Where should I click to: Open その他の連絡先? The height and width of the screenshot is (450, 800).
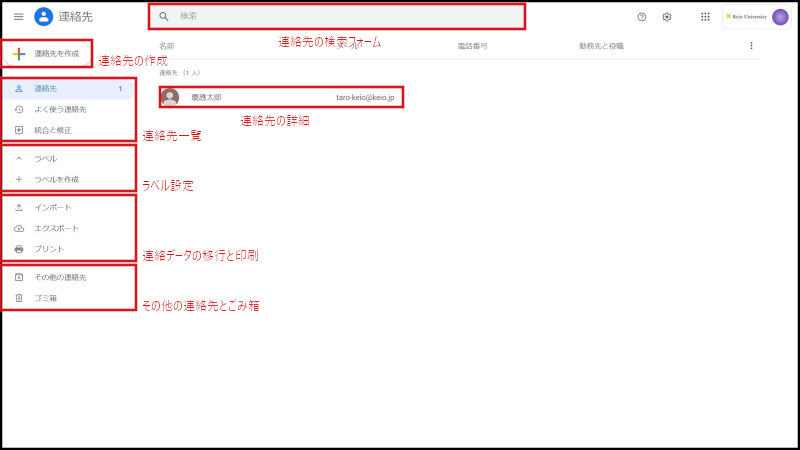(x=60, y=277)
